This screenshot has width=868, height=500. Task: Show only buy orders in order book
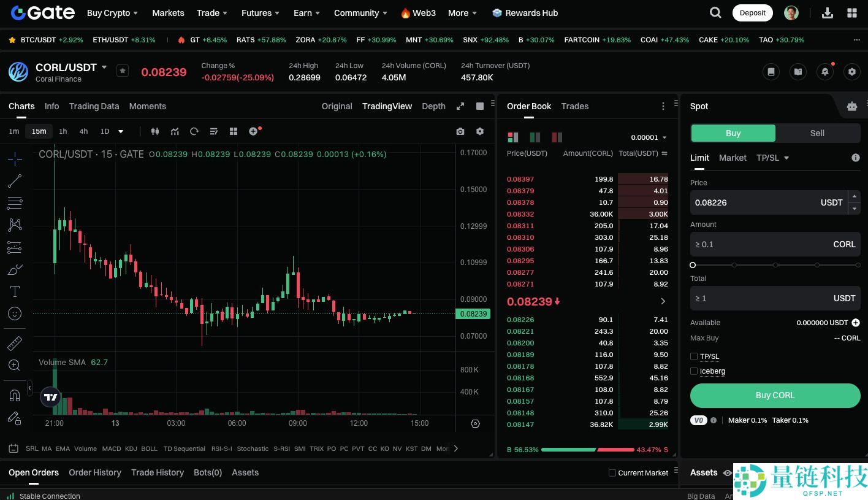coord(535,137)
